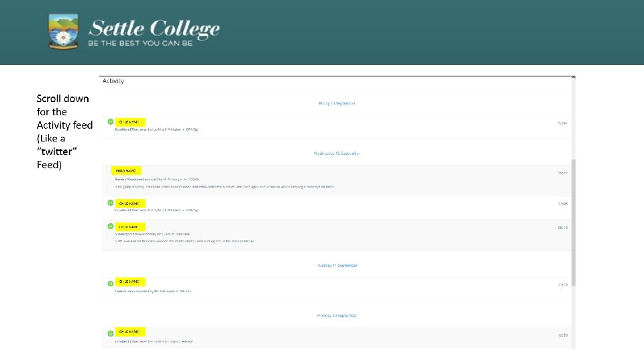
Task: Click the 12:33 timestamp
Action: click(563, 335)
